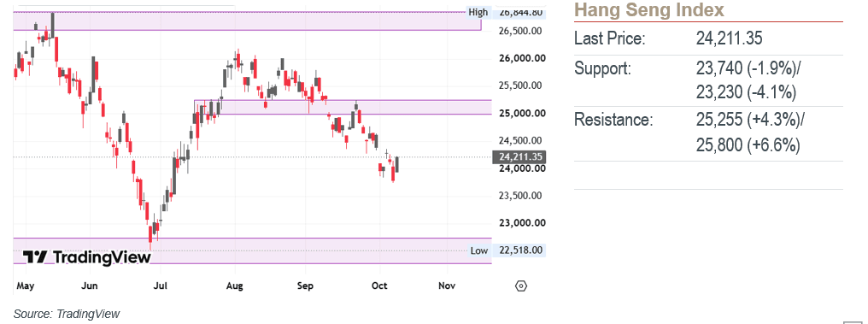Click the Hang Seng Index heading
Image resolution: width=868 pixels, height=324 pixels.
[648, 10]
